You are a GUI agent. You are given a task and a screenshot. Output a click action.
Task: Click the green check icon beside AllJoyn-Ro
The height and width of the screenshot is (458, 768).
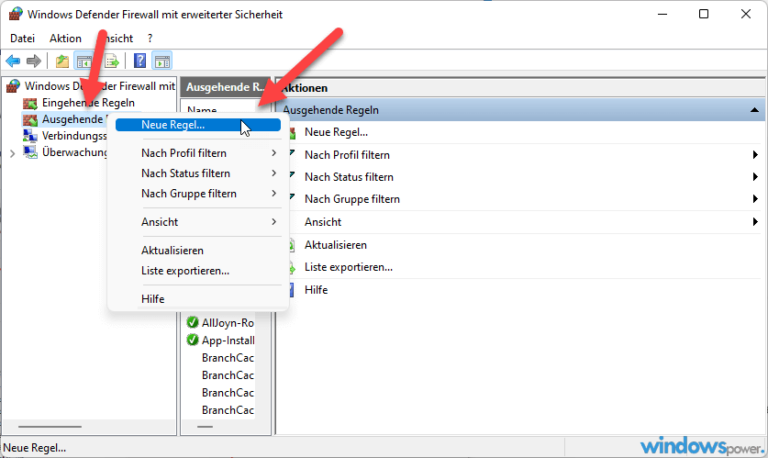coord(192,322)
